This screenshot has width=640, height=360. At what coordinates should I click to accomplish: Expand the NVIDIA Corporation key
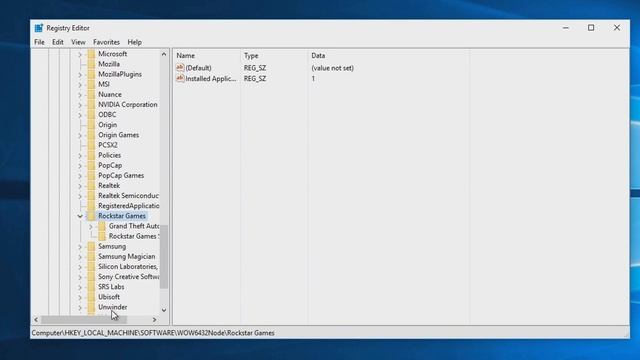tap(80, 104)
